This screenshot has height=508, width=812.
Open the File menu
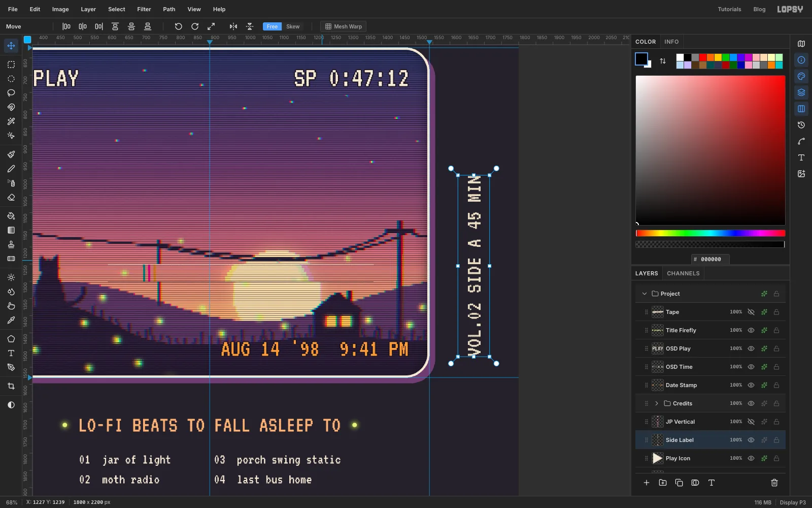[x=13, y=9]
